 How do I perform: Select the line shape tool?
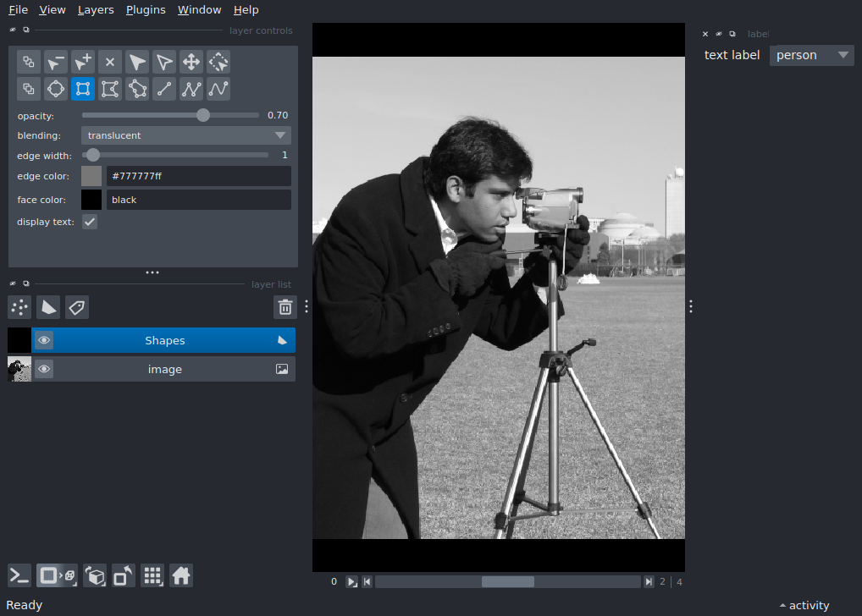click(x=163, y=89)
